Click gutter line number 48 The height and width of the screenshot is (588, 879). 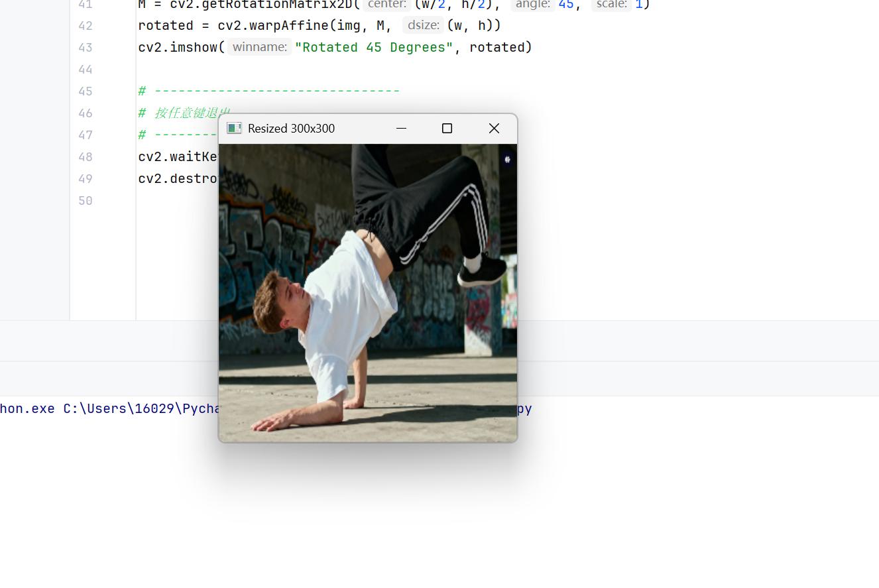86,157
